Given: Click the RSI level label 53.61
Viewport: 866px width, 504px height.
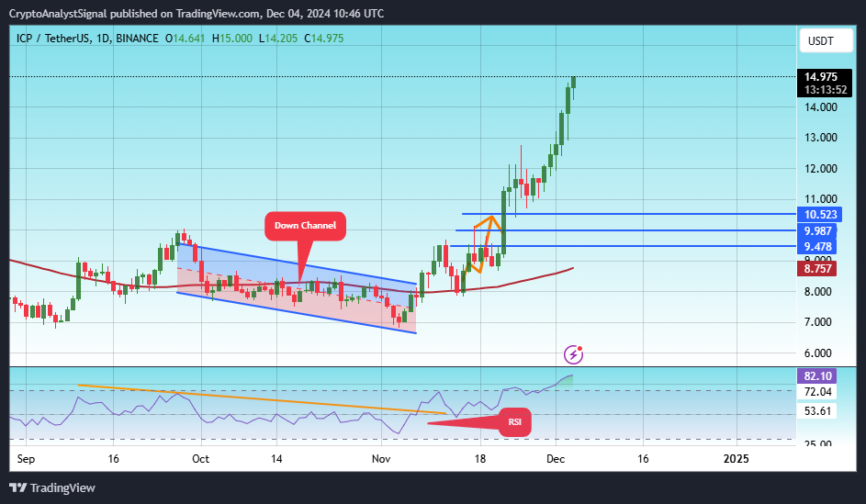Looking at the screenshot, I should 817,411.
